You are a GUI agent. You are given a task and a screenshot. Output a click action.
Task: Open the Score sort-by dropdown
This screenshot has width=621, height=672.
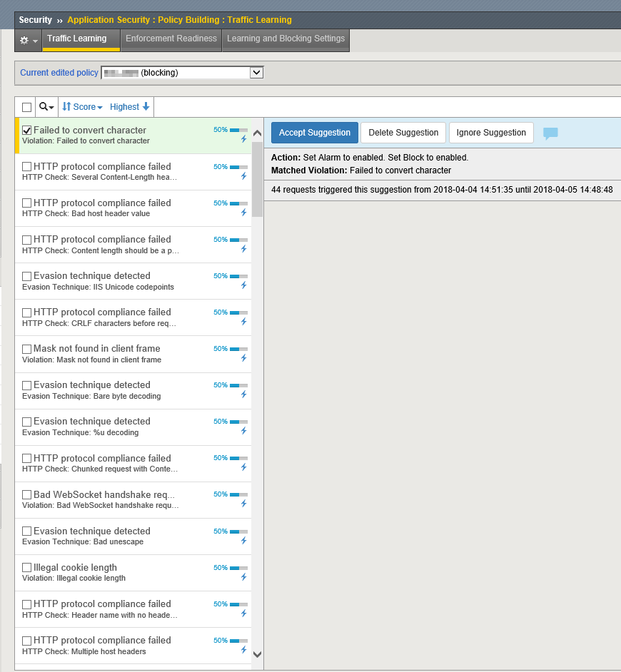(x=82, y=107)
